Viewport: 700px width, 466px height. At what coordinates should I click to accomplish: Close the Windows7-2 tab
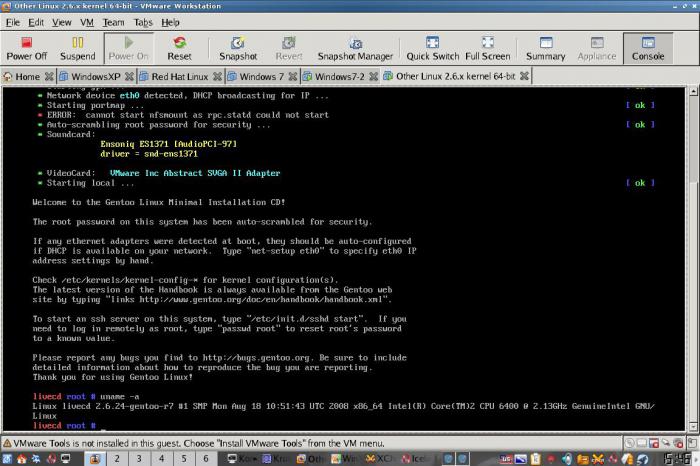[374, 77]
